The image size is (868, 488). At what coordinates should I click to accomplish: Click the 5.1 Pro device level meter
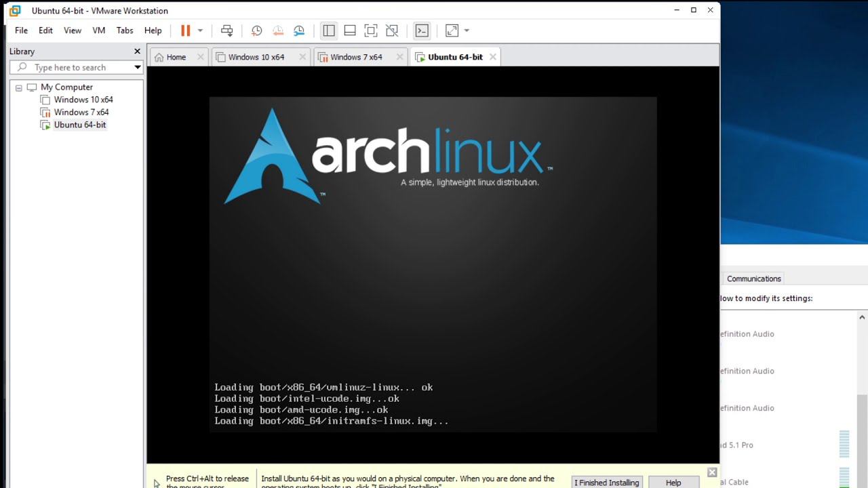coord(844,445)
